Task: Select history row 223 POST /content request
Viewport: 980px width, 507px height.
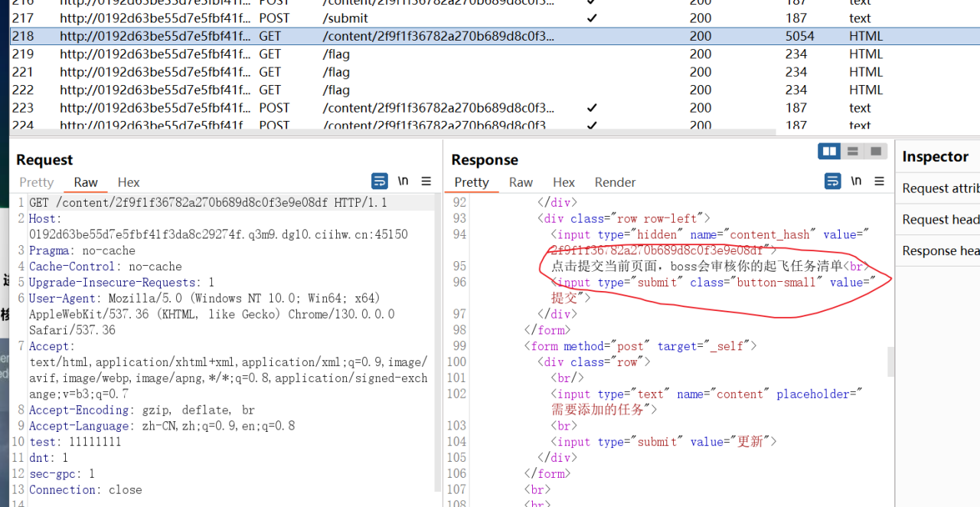Action: click(495, 108)
